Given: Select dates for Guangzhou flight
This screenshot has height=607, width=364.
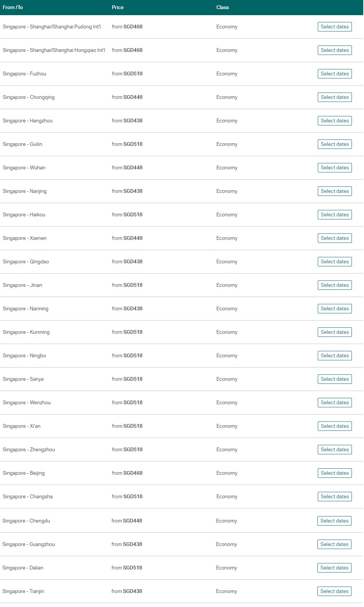Looking at the screenshot, I should pyautogui.click(x=334, y=544).
